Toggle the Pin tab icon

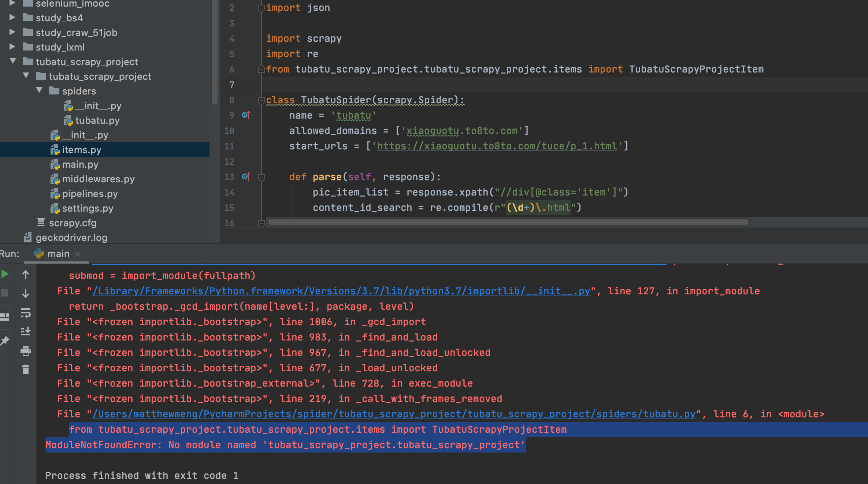[4, 340]
